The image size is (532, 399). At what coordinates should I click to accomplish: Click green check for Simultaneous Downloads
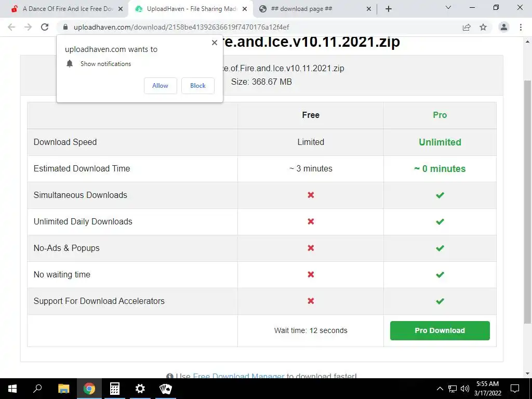440,195
